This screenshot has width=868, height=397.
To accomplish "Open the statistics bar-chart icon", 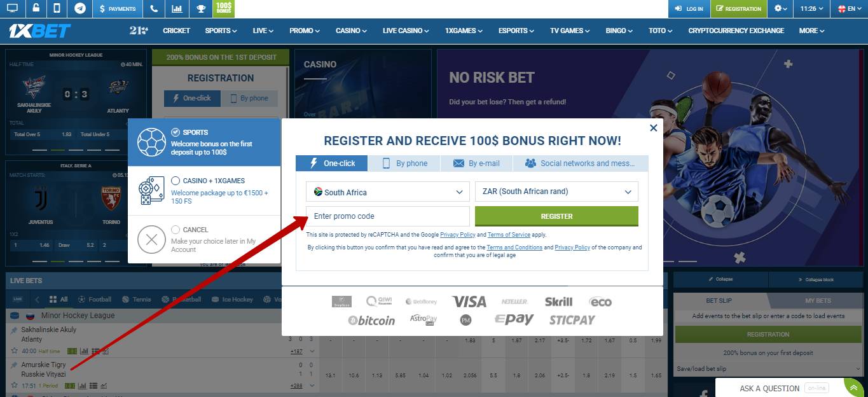I will 177,9.
